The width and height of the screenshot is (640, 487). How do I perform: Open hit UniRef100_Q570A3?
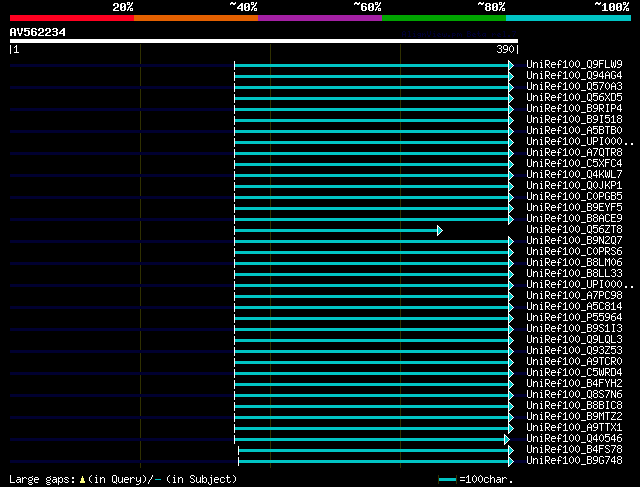[x=574, y=87]
